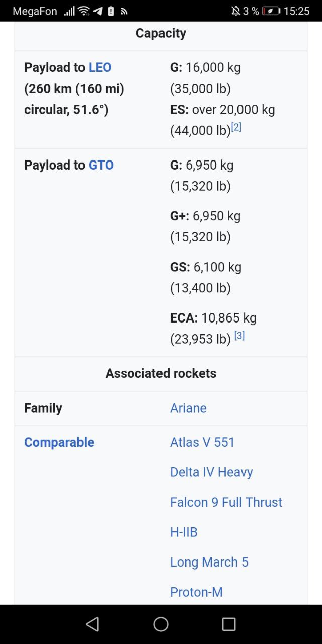The width and height of the screenshot is (322, 644).
Task: Tap the cellular signal strength icon
Action: tap(70, 11)
